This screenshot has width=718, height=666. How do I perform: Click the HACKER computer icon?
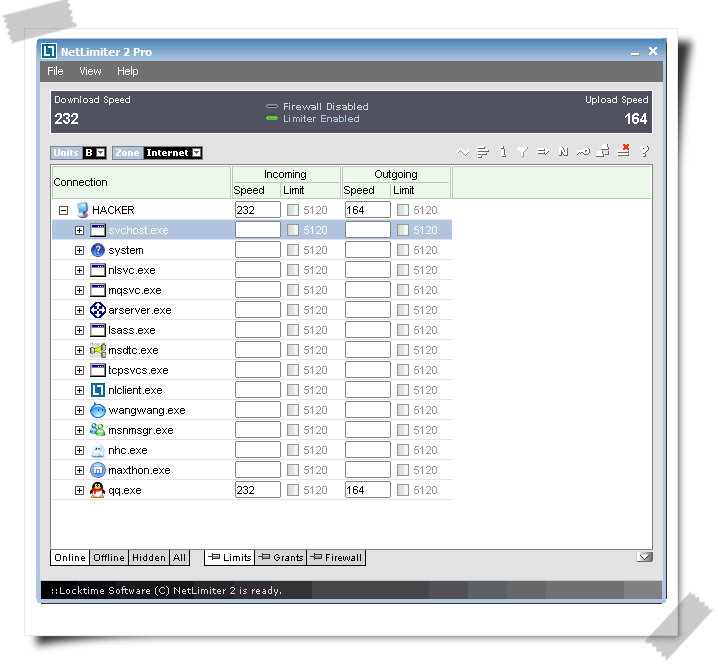tap(82, 210)
